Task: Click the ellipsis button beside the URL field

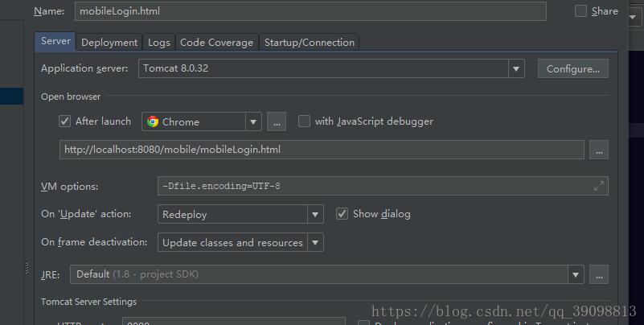Action: click(599, 150)
